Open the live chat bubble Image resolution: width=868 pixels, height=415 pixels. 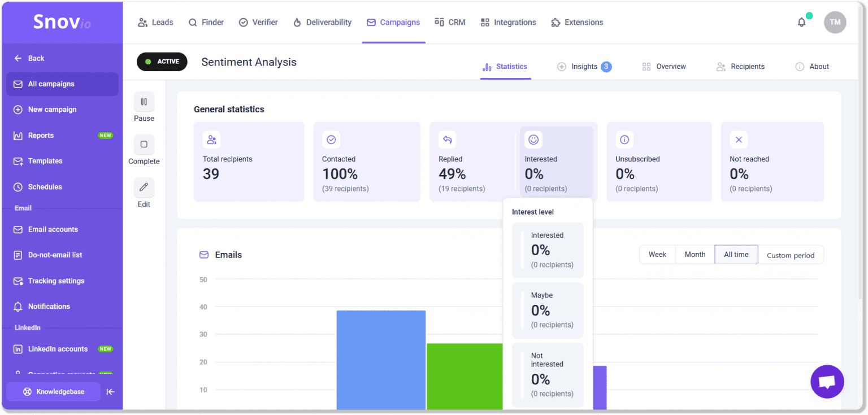pyautogui.click(x=827, y=382)
